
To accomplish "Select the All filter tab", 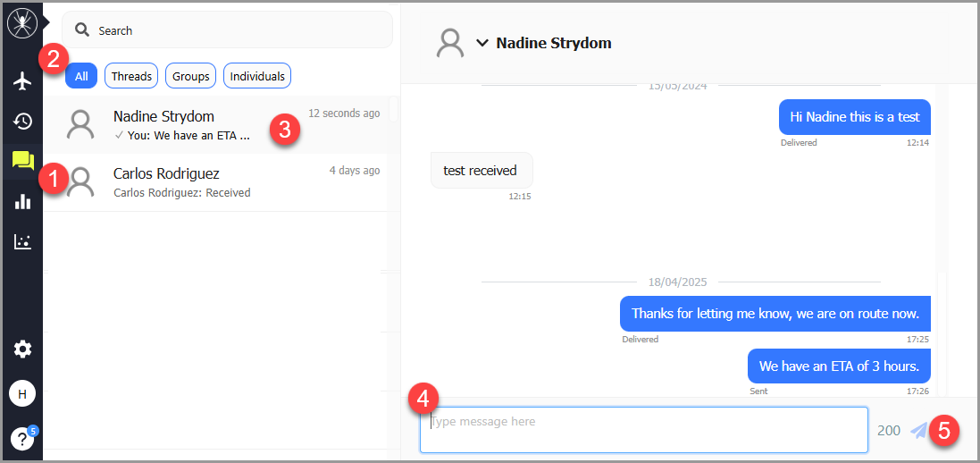I will point(81,76).
